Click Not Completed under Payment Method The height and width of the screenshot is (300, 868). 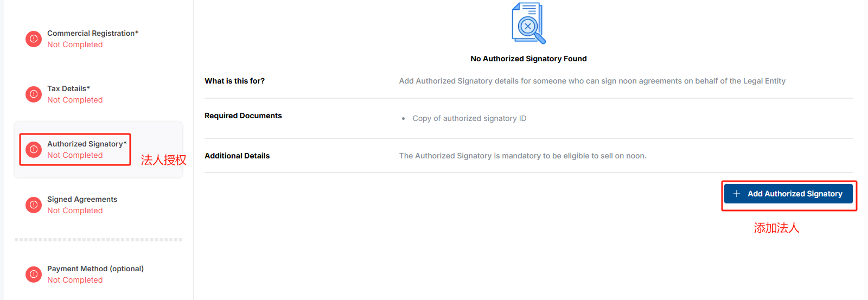(x=75, y=280)
